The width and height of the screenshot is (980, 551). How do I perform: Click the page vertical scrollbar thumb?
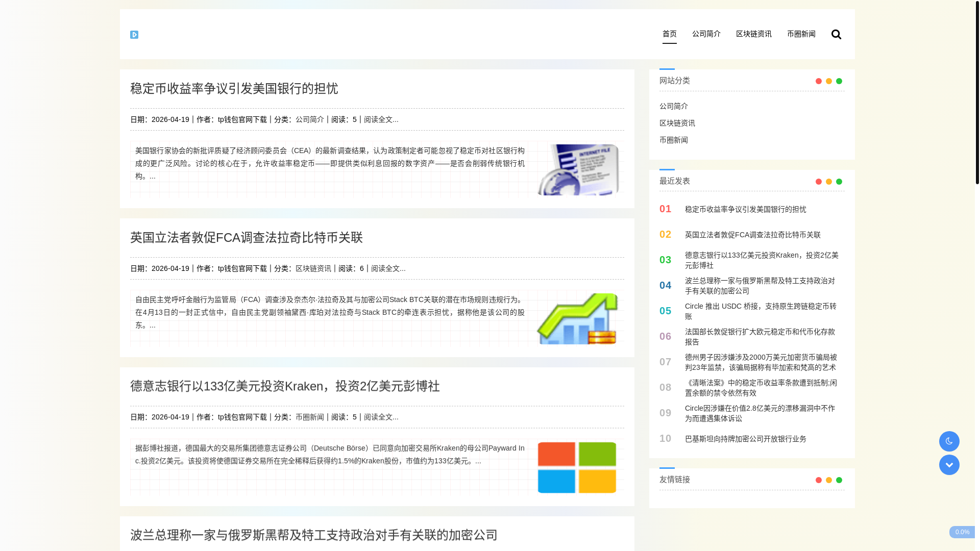(977, 92)
